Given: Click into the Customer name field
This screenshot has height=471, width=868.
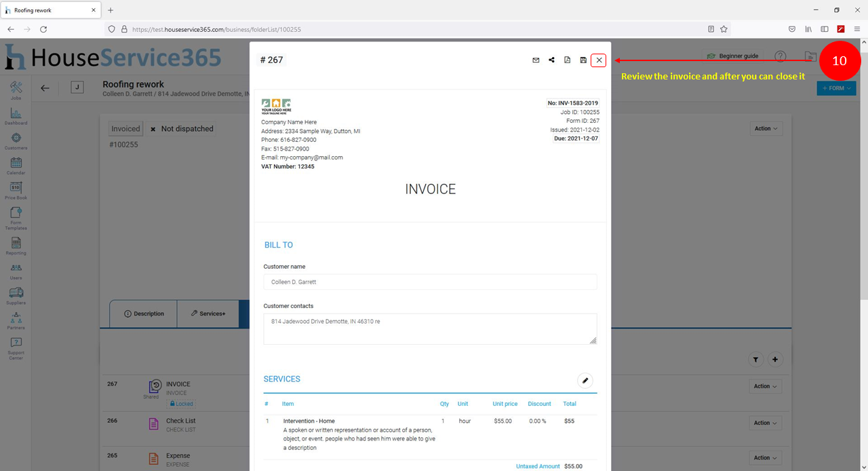Looking at the screenshot, I should pyautogui.click(x=430, y=282).
